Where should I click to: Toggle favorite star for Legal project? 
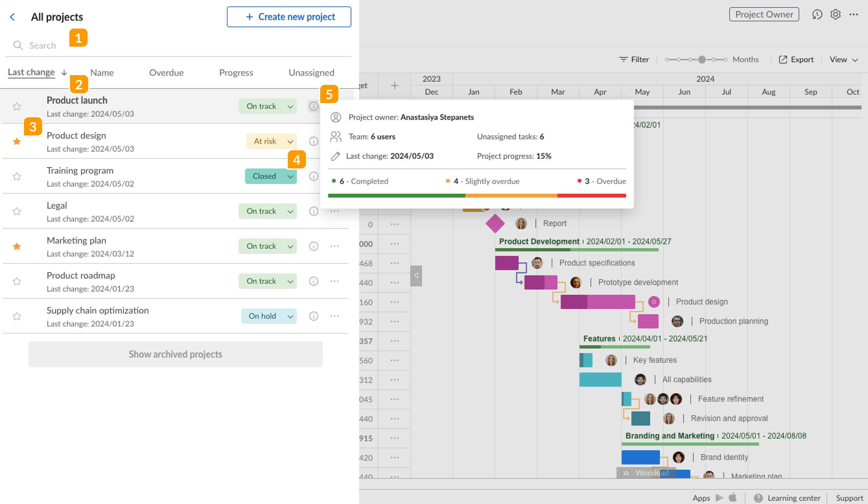pyautogui.click(x=17, y=212)
